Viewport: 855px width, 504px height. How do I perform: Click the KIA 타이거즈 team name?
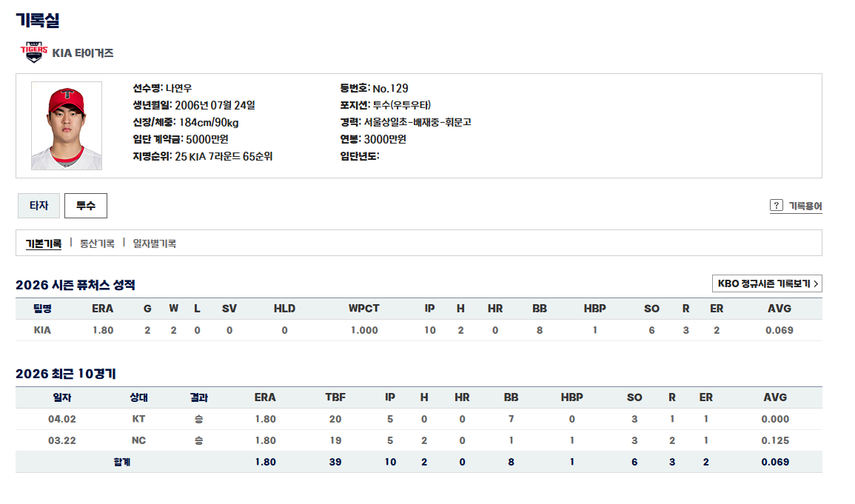(x=83, y=53)
